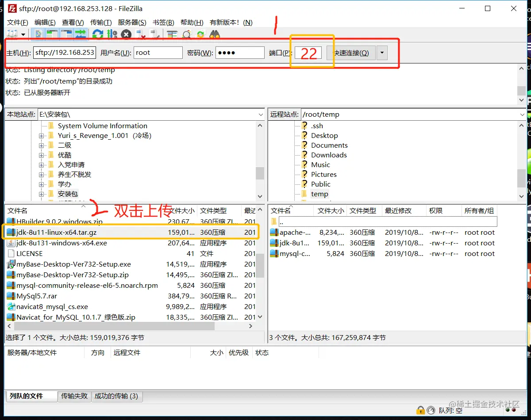Click the jdk-8u11-linux-x64.tar.gz file icon
The height and width of the screenshot is (420, 531).
[11, 232]
